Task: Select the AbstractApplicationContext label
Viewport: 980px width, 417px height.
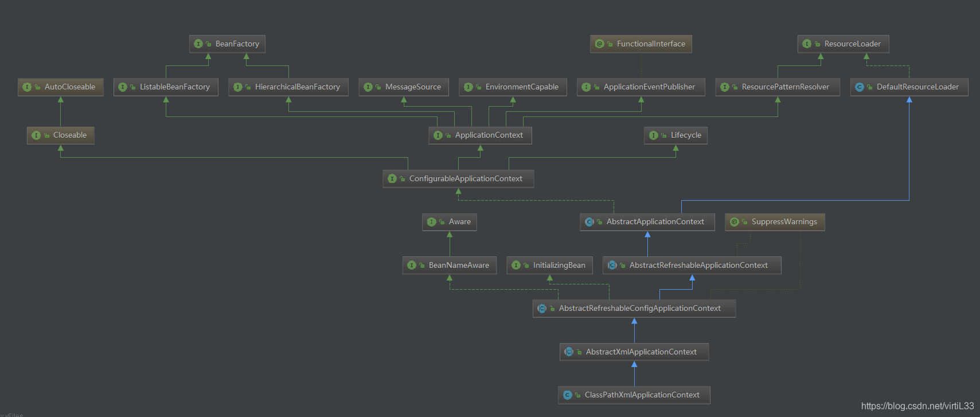Action: pyautogui.click(x=655, y=222)
